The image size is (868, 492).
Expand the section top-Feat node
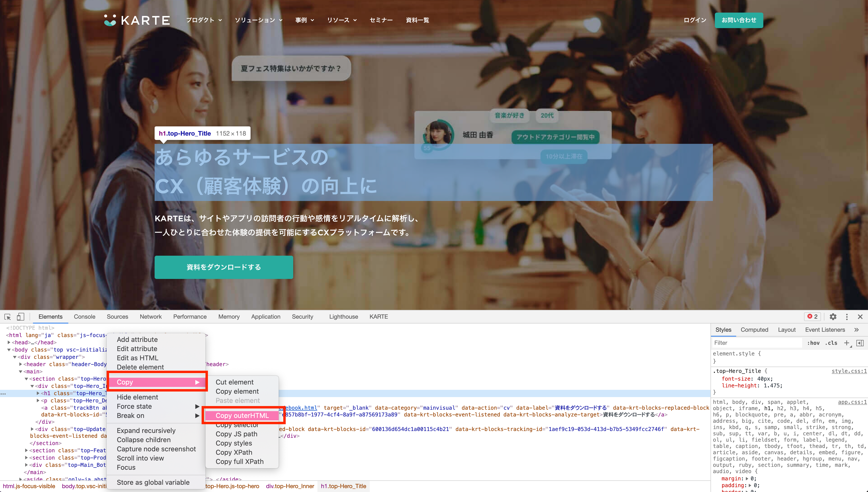click(x=26, y=450)
